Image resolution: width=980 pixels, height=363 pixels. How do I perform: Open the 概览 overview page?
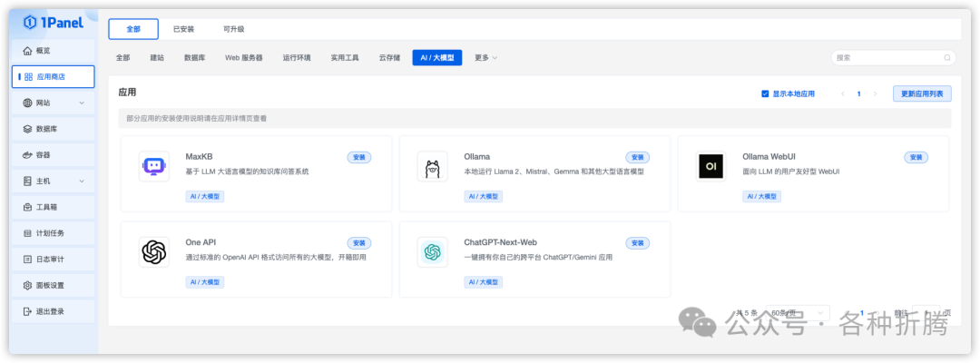pyautogui.click(x=54, y=51)
